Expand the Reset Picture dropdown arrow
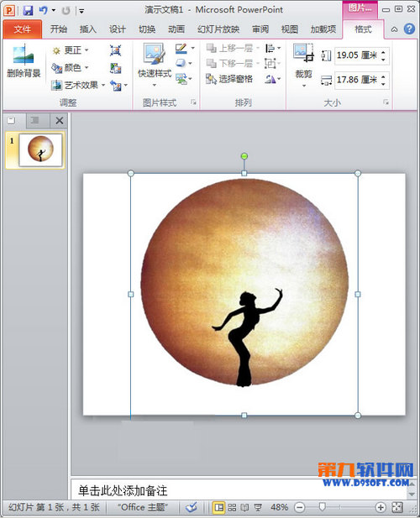 point(125,86)
